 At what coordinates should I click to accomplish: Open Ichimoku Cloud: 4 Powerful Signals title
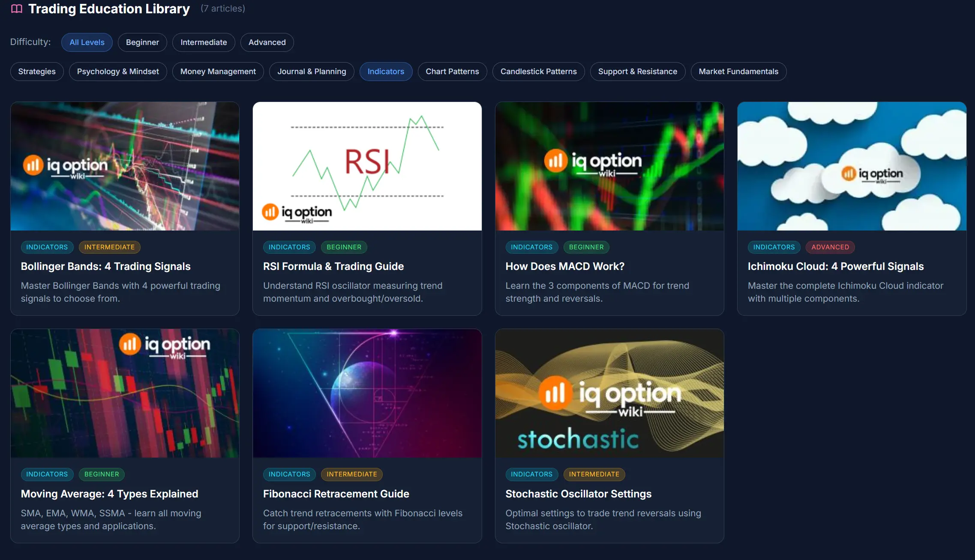[x=836, y=267]
